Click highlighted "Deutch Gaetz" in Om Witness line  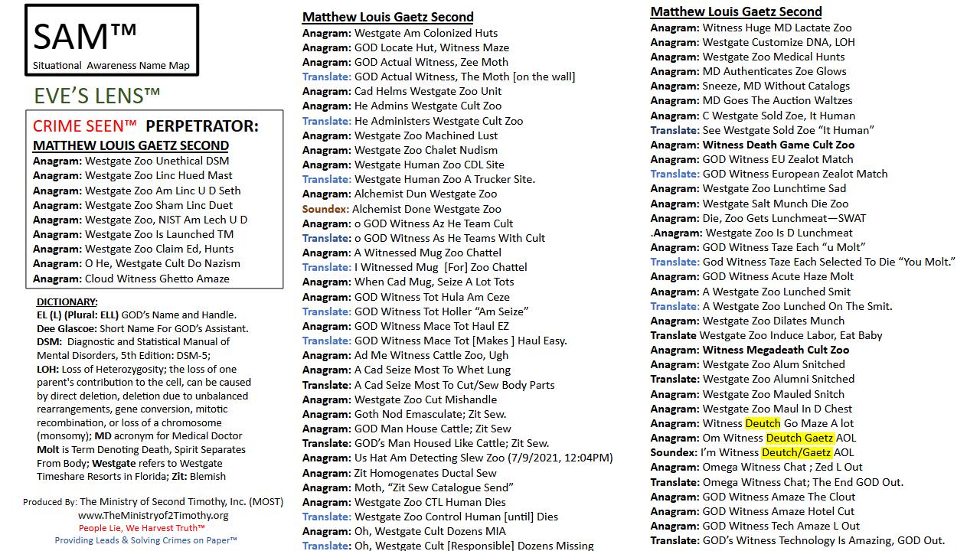coord(799,438)
